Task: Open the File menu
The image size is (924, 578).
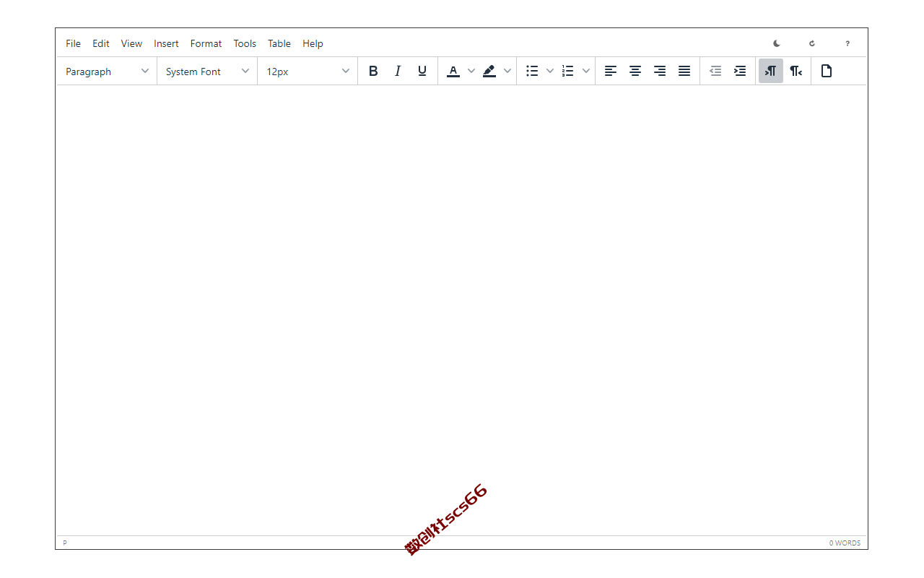Action: click(73, 43)
